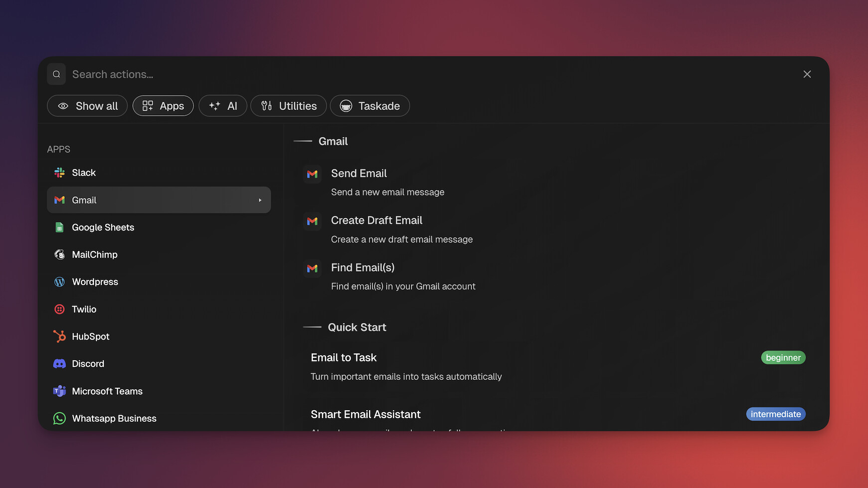Expand the Gmail row with the chevron arrow
This screenshot has height=488, width=868.
tap(260, 200)
